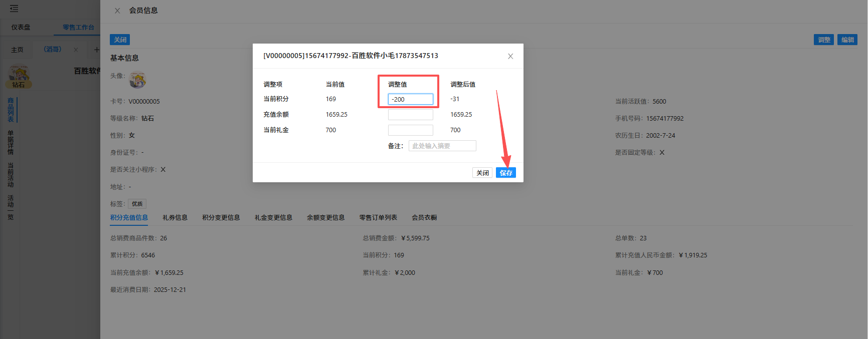Switch to 会员衣橱 tab
Screen dimensions: 868x339
tap(424, 217)
